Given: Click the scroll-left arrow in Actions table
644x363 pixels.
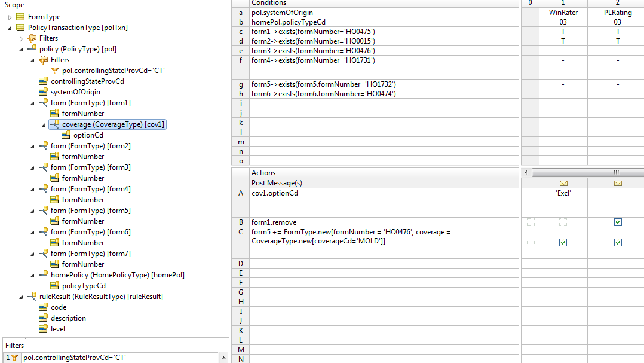Looking at the screenshot, I should point(526,173).
